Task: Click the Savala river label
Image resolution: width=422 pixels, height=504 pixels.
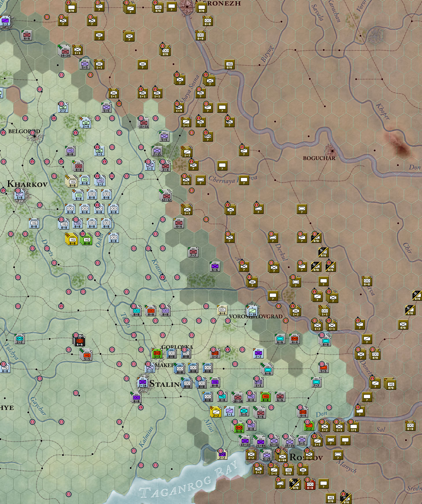Action: coord(318,12)
